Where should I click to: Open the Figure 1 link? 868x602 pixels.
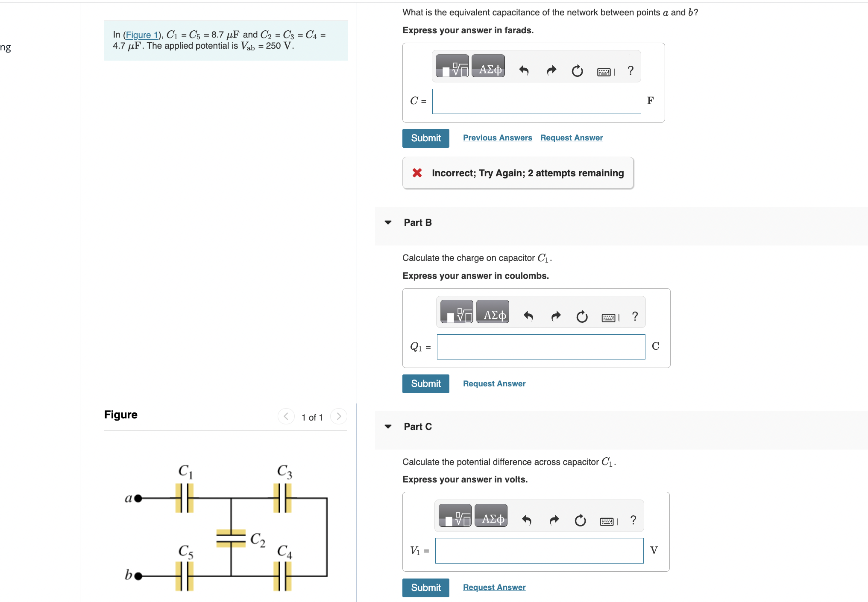[142, 35]
